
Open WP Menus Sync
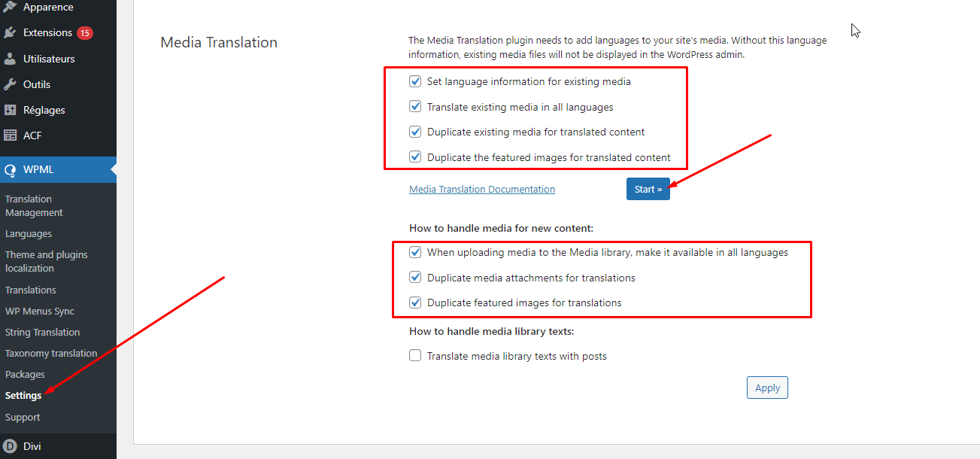[40, 311]
